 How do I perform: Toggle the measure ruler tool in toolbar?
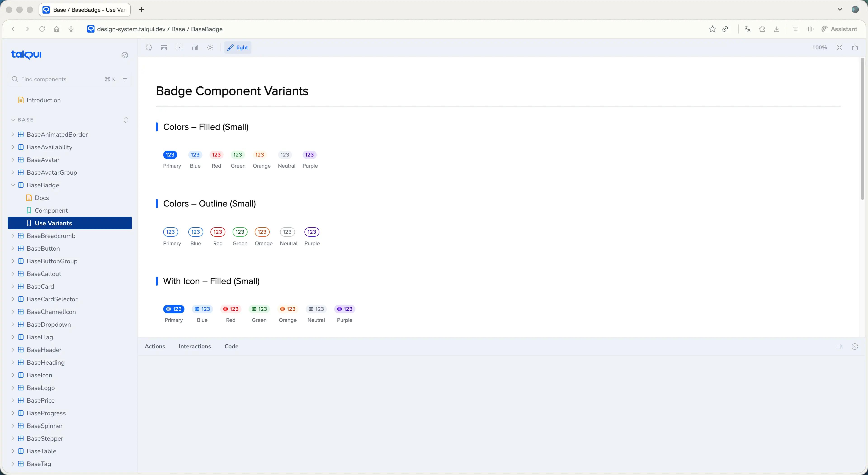[x=164, y=47]
